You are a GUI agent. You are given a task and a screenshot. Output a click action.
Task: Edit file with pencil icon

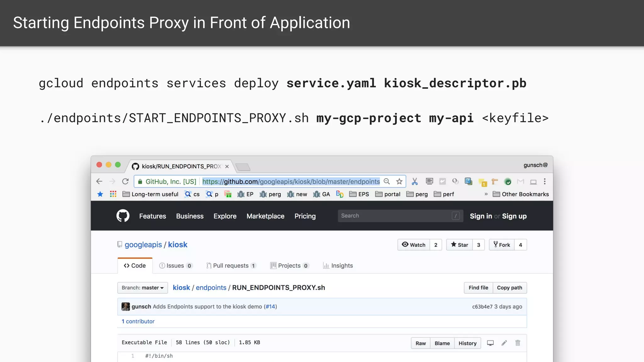[x=504, y=343]
